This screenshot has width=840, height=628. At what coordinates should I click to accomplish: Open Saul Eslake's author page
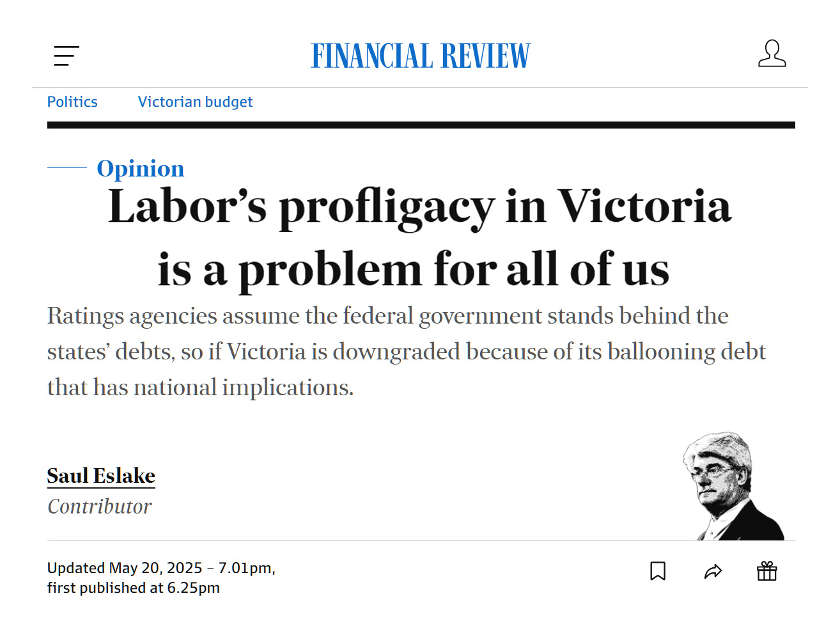(x=101, y=476)
